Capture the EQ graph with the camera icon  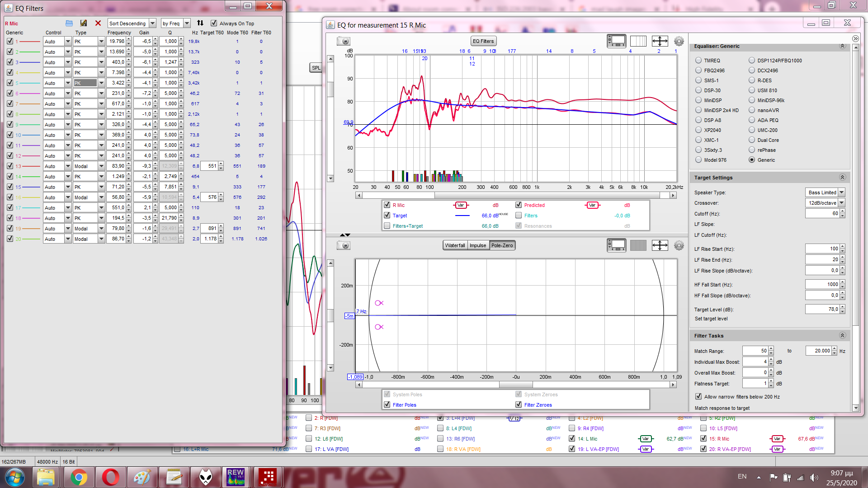tap(344, 41)
